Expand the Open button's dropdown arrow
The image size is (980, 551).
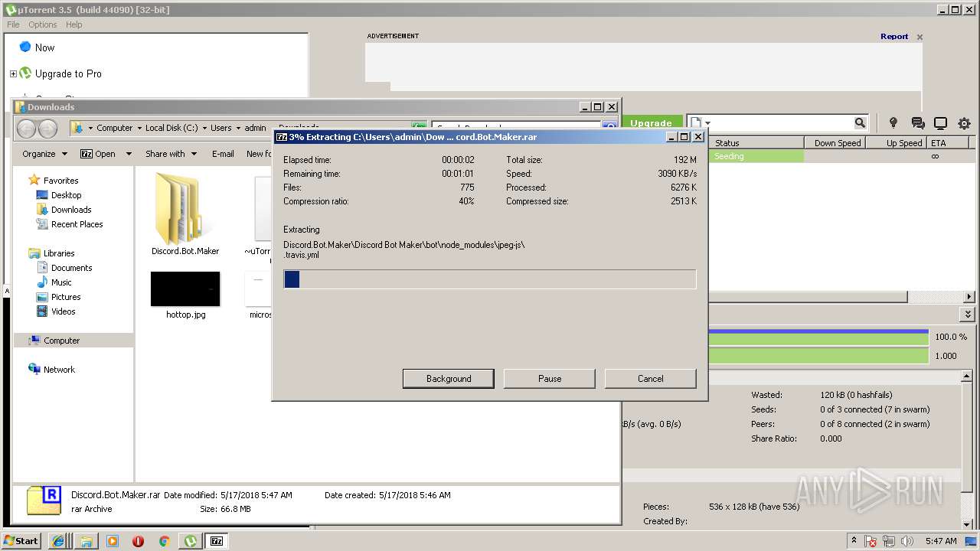(x=129, y=154)
